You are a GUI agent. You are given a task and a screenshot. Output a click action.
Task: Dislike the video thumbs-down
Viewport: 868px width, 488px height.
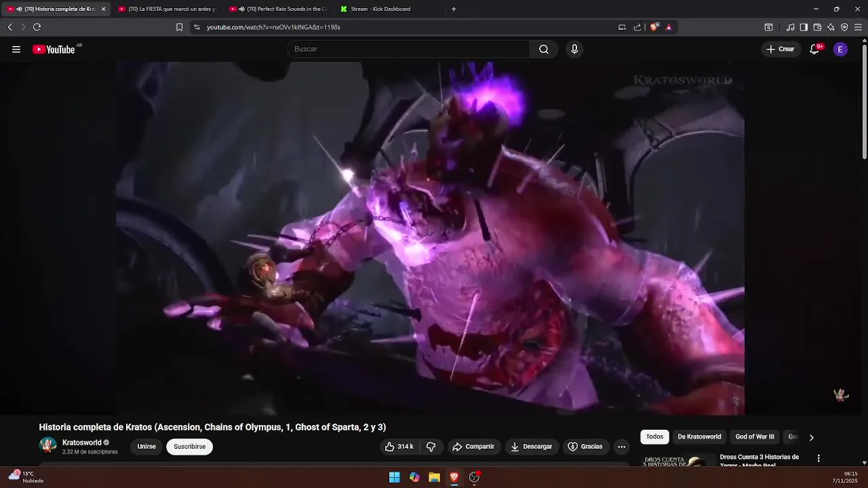coord(431,447)
